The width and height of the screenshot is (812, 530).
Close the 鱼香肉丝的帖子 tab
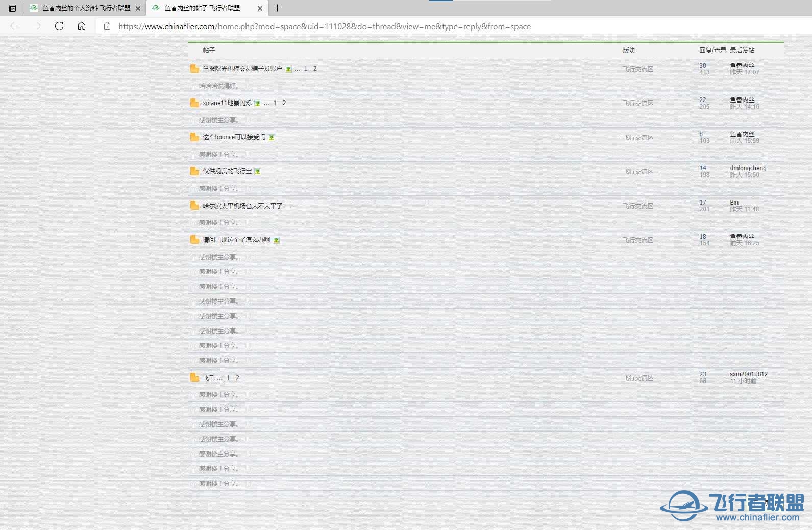pyautogui.click(x=260, y=8)
